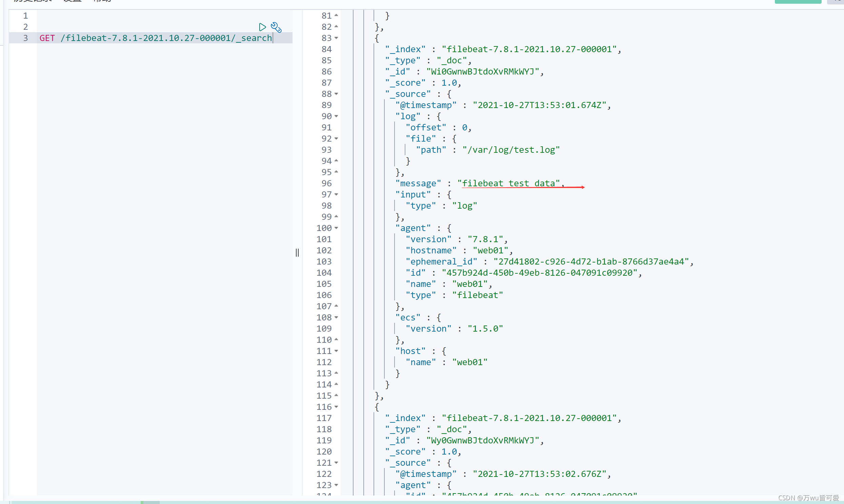Click the timestamp "2021-10-27T13:53:02.676Z"
The width and height of the screenshot is (844, 504).
(540, 474)
